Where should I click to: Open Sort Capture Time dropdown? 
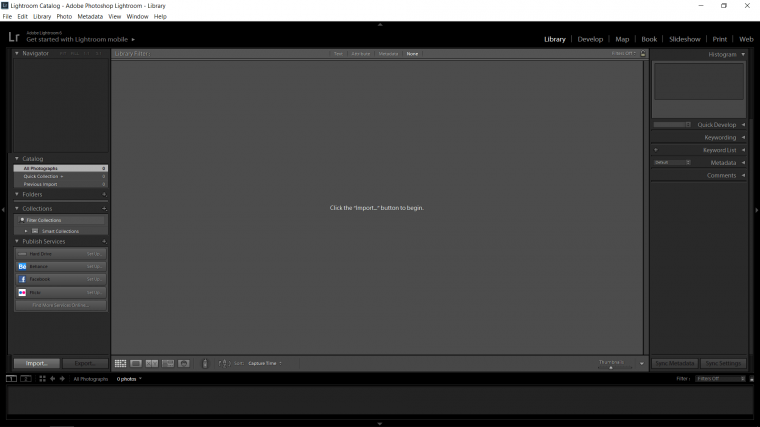pos(265,363)
